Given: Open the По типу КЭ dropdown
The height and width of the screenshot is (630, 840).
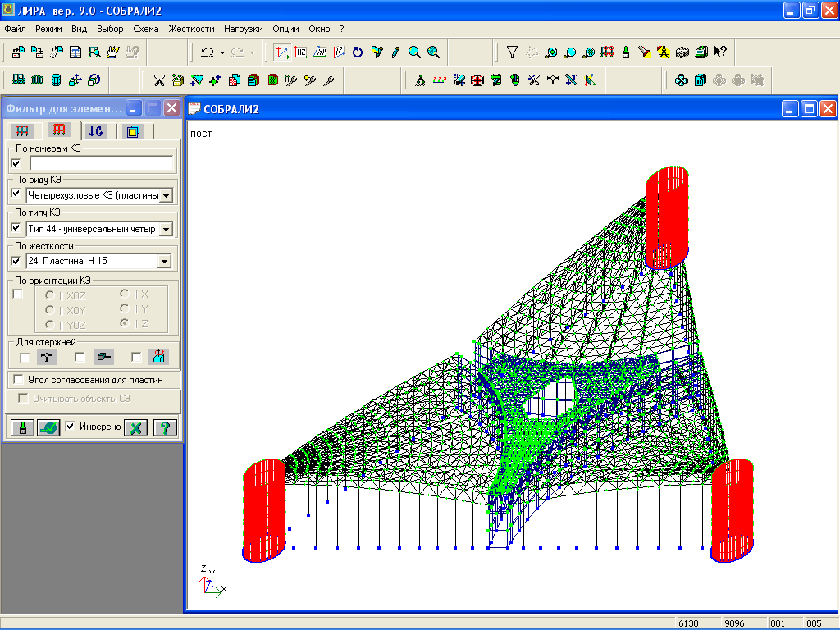Looking at the screenshot, I should click(165, 228).
